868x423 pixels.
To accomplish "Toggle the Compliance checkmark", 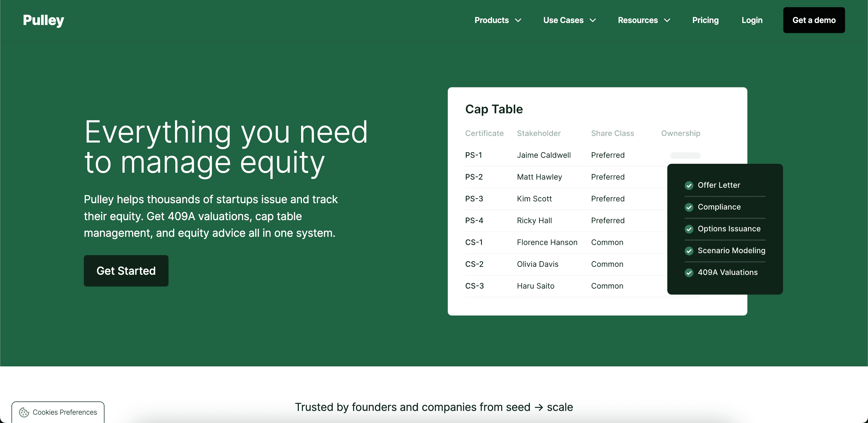I will [689, 207].
